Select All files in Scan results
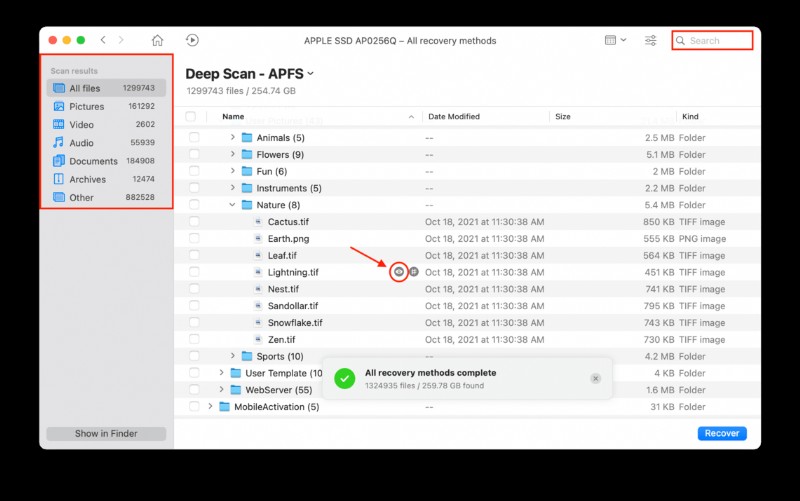The height and width of the screenshot is (501, 800). (x=106, y=88)
